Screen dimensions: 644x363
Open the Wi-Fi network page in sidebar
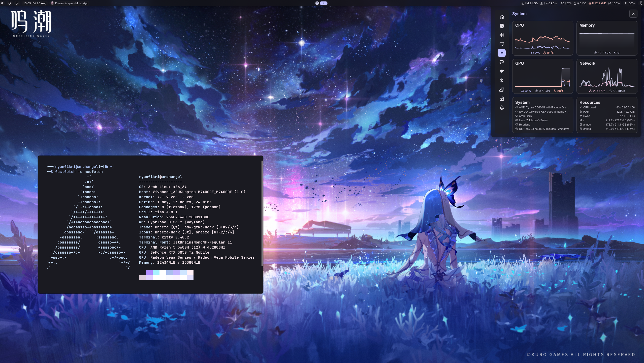502,71
